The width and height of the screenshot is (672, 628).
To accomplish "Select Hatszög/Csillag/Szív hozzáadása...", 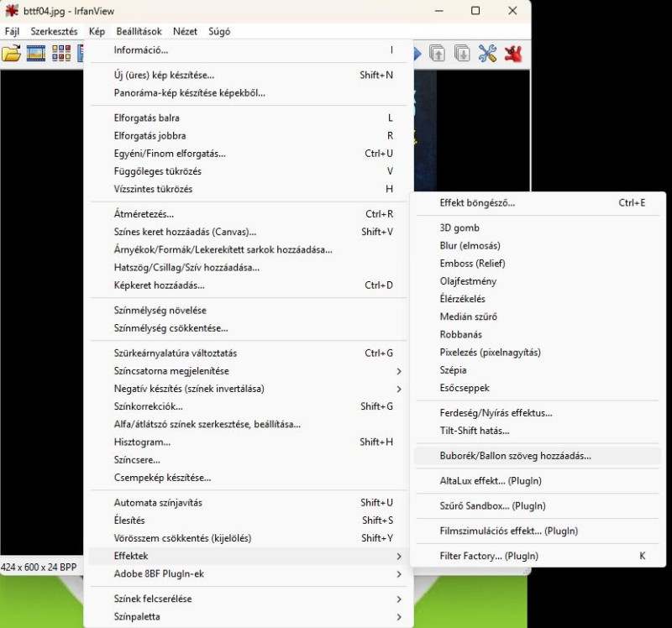I will 249,268.
